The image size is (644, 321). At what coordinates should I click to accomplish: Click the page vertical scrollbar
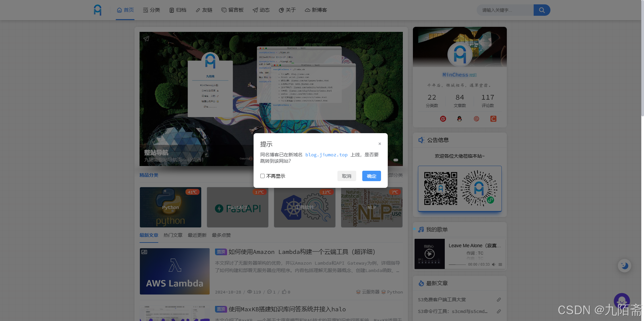[642, 58]
